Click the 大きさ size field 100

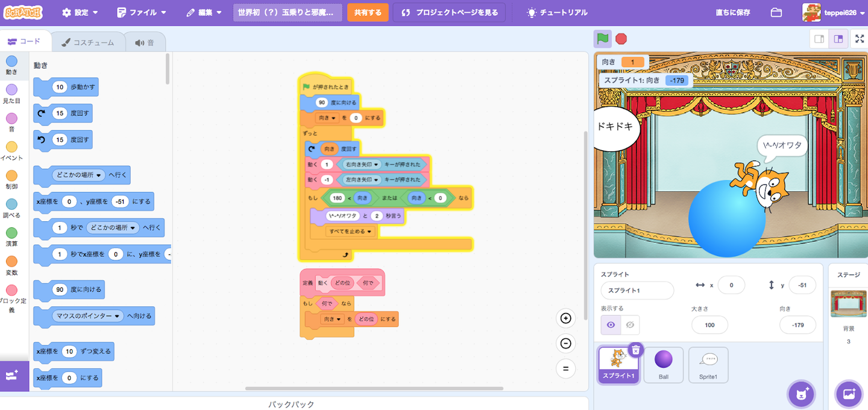coord(709,325)
